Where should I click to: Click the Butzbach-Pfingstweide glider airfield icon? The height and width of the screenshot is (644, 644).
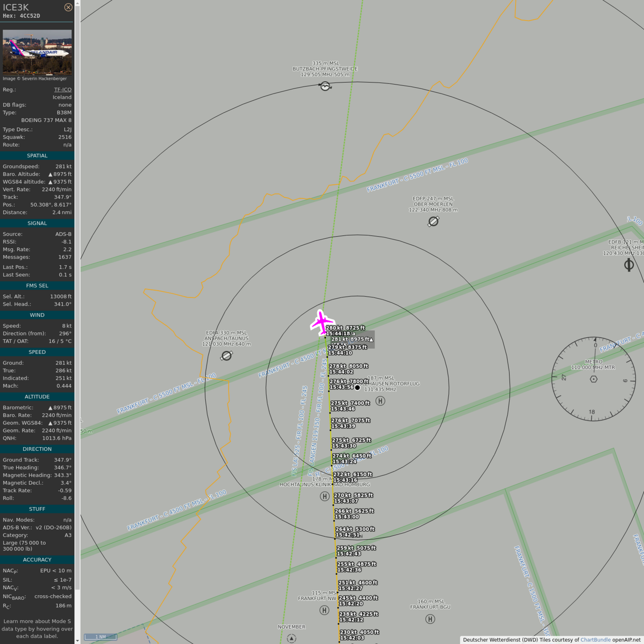pos(326,86)
